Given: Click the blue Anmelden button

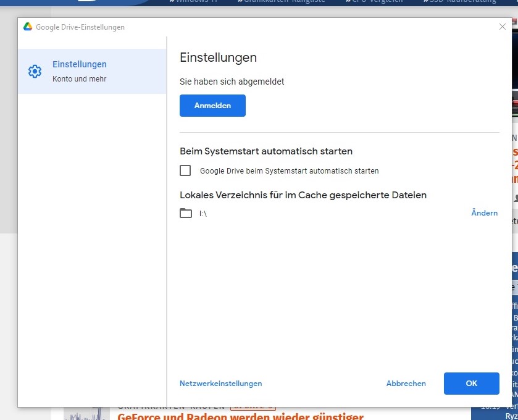Looking at the screenshot, I should tap(212, 106).
